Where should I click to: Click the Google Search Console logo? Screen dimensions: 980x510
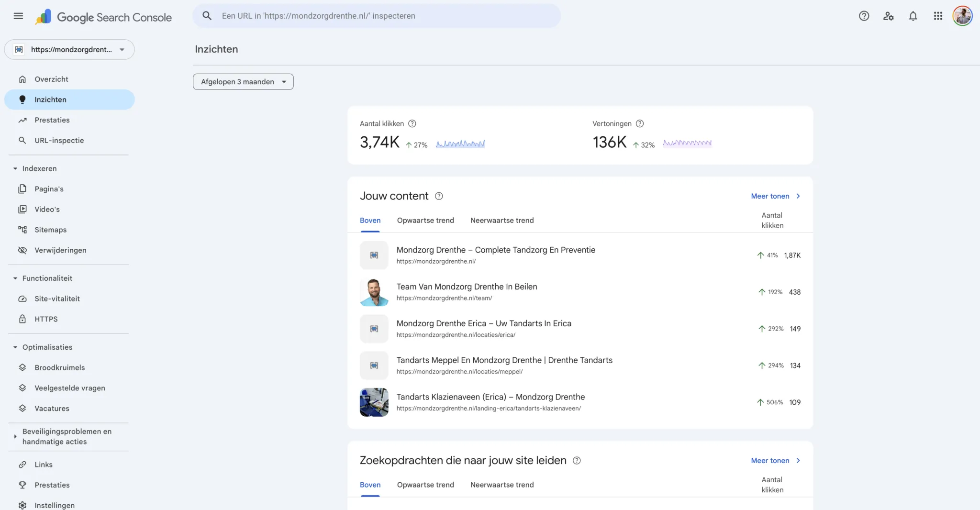[x=103, y=17]
